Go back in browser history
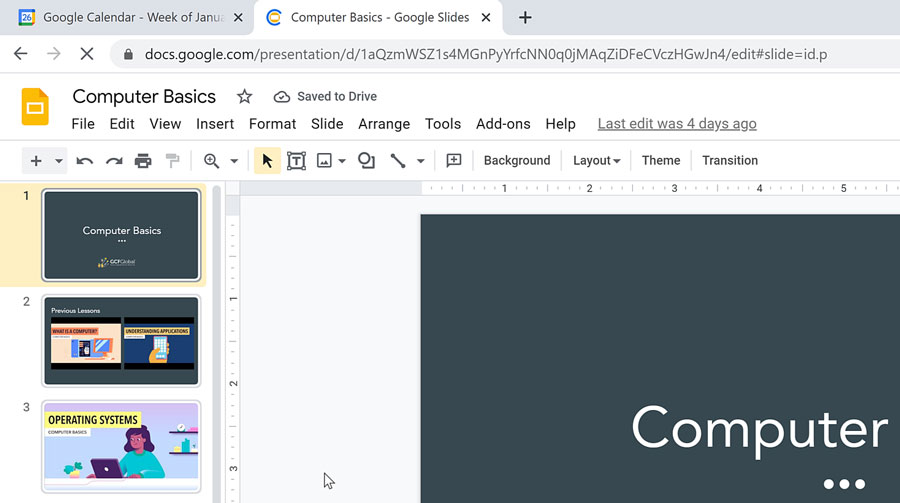900x503 pixels. [21, 54]
